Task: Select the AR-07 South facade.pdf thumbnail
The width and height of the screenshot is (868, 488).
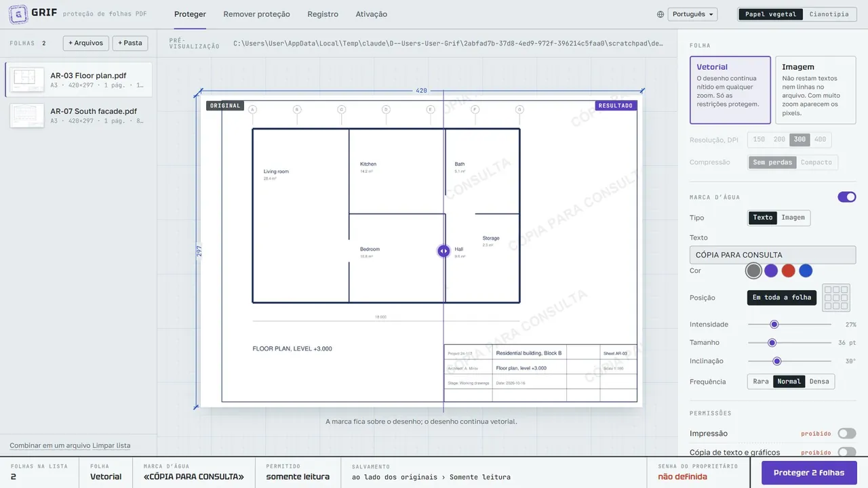Action: pos(27,116)
